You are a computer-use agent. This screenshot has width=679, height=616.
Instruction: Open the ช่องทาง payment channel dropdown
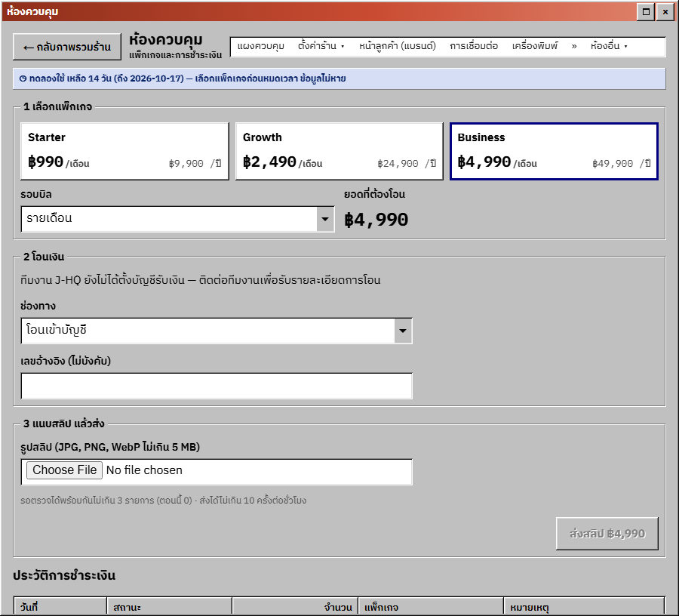click(217, 331)
